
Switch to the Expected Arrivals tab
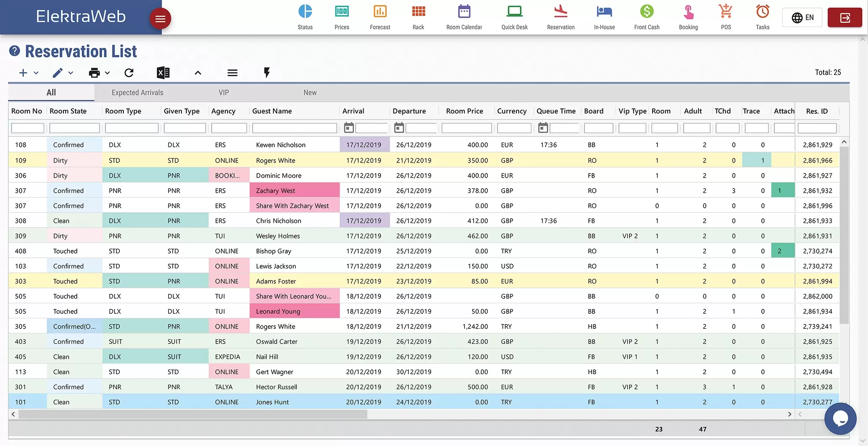pyautogui.click(x=137, y=92)
